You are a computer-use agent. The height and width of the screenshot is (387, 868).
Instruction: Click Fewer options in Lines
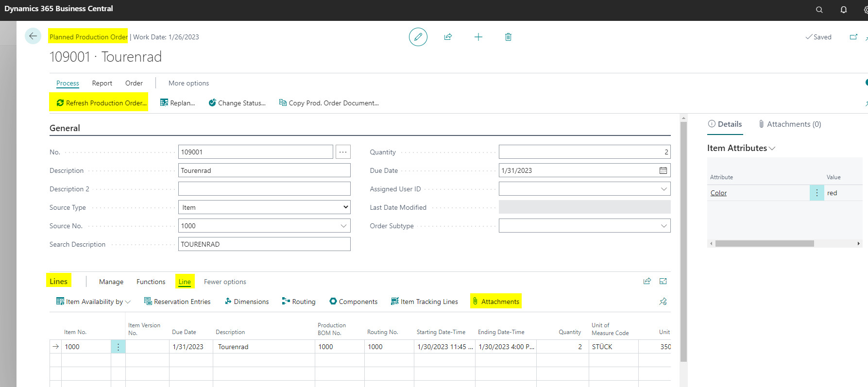pos(225,282)
